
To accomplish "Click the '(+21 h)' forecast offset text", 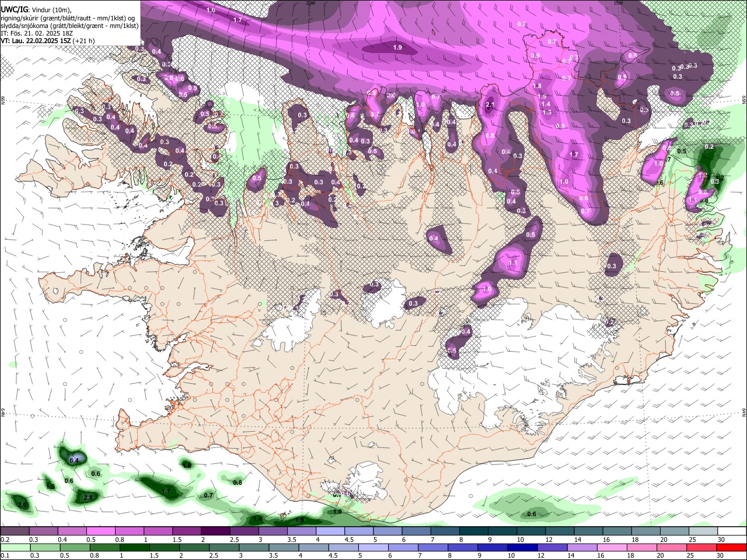I will [x=84, y=41].
